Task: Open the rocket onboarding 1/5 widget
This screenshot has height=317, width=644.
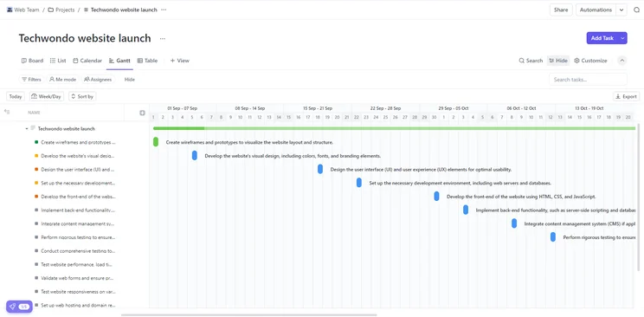Action: [x=19, y=307]
